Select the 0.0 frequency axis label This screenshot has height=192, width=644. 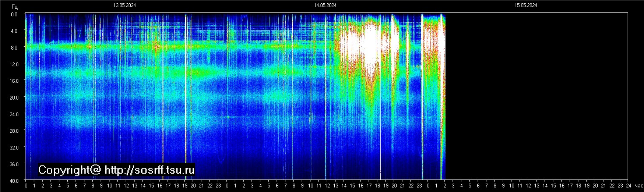point(14,15)
